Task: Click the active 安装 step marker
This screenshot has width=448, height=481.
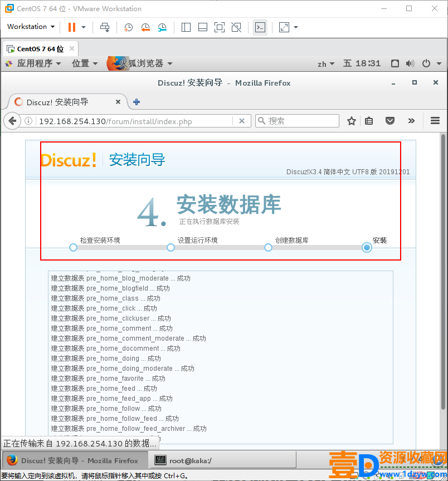Action: pyautogui.click(x=367, y=248)
